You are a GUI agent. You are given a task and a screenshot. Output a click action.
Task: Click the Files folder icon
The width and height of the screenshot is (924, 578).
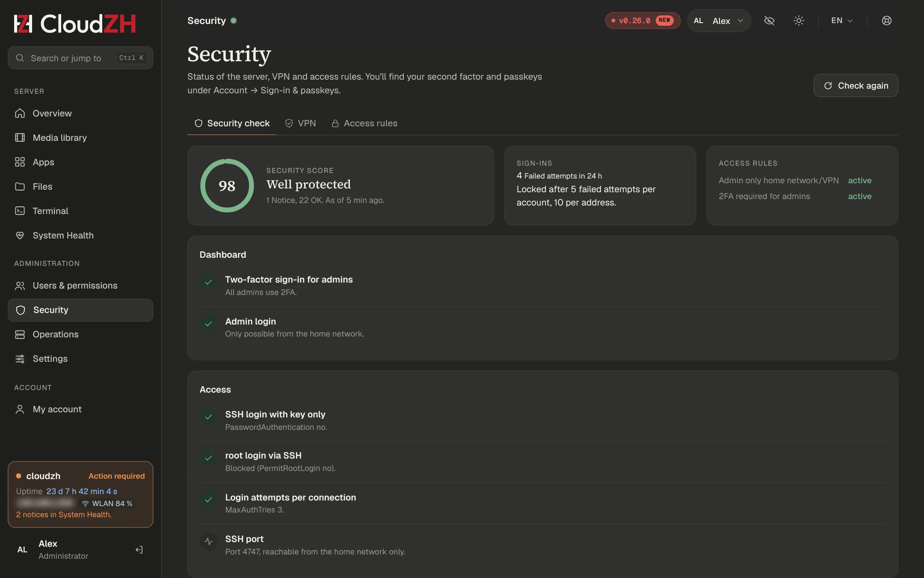20,187
